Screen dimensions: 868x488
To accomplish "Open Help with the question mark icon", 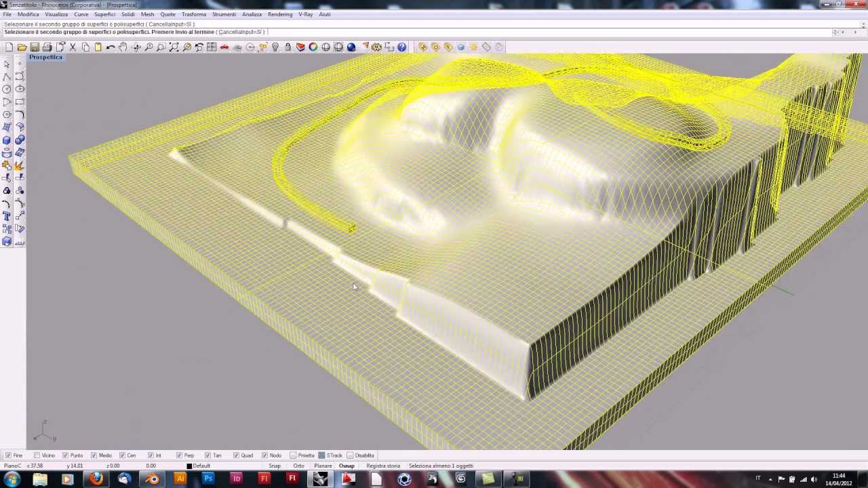I will pos(402,47).
